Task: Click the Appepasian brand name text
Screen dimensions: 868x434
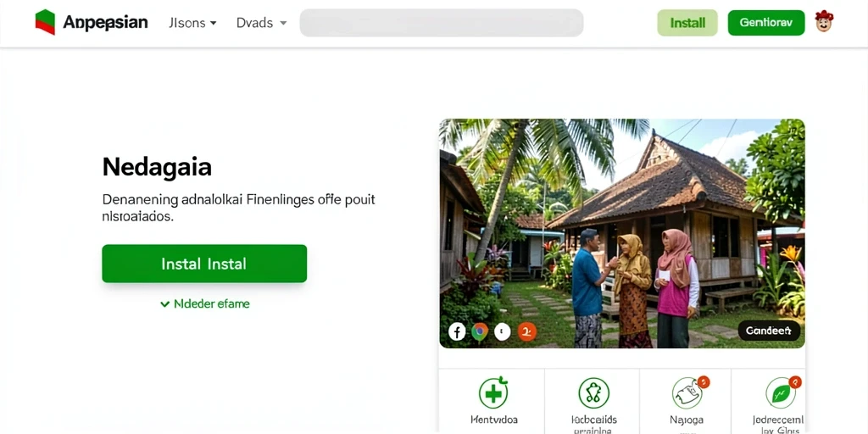Action: click(x=105, y=22)
